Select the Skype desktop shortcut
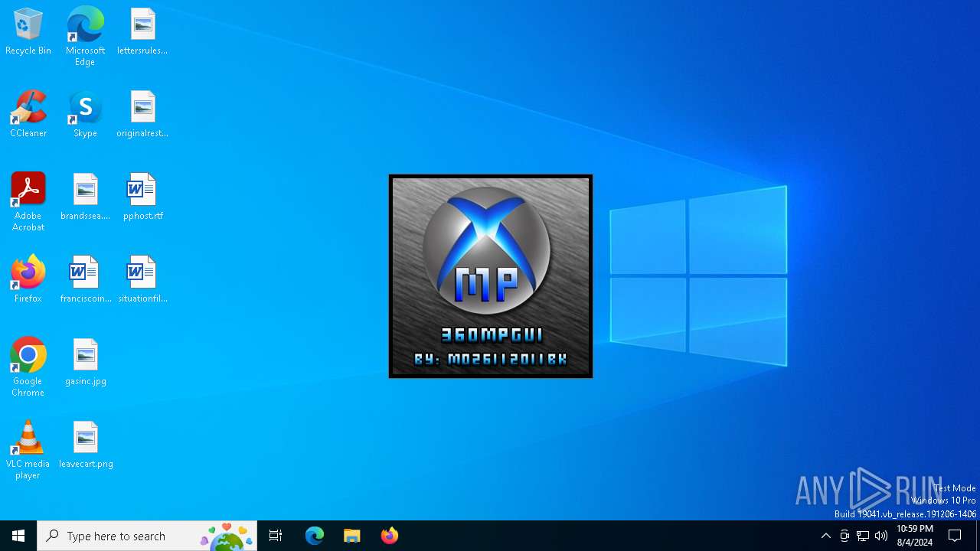 pyautogui.click(x=85, y=115)
